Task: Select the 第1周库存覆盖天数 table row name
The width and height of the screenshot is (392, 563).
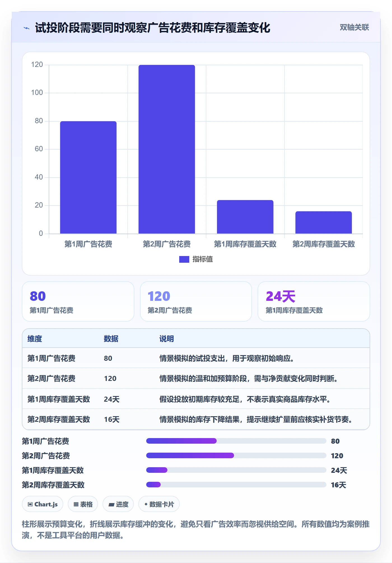Action: coord(59,399)
